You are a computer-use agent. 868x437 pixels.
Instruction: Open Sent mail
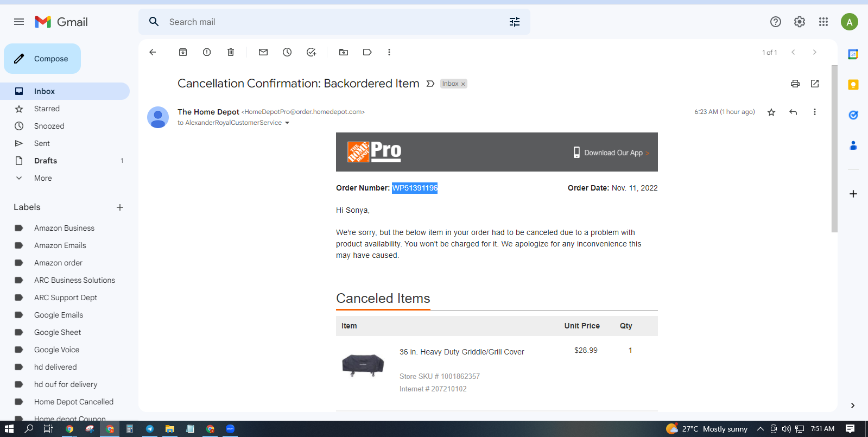(x=65, y=143)
